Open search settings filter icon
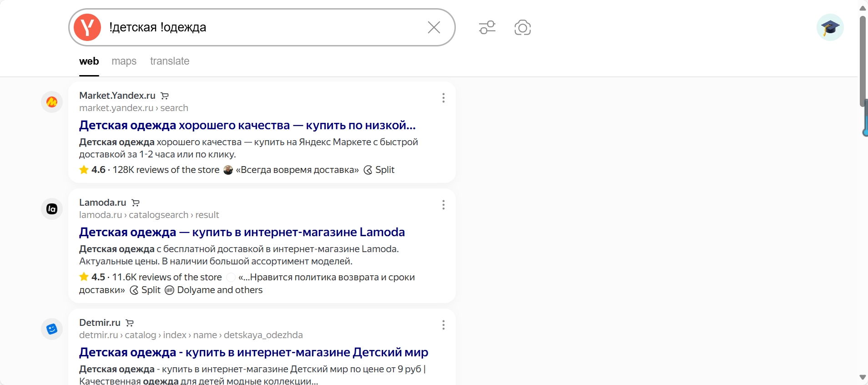Viewport: 868px width, 385px height. tap(487, 27)
